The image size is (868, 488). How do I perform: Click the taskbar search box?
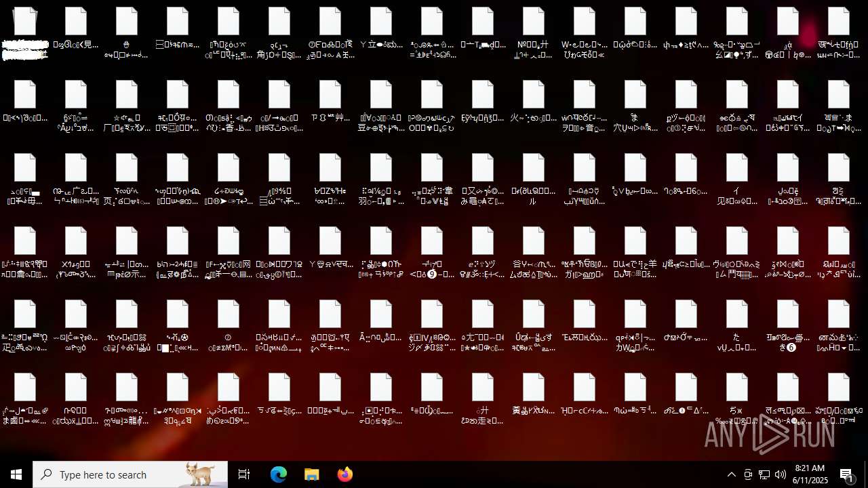pos(130,474)
